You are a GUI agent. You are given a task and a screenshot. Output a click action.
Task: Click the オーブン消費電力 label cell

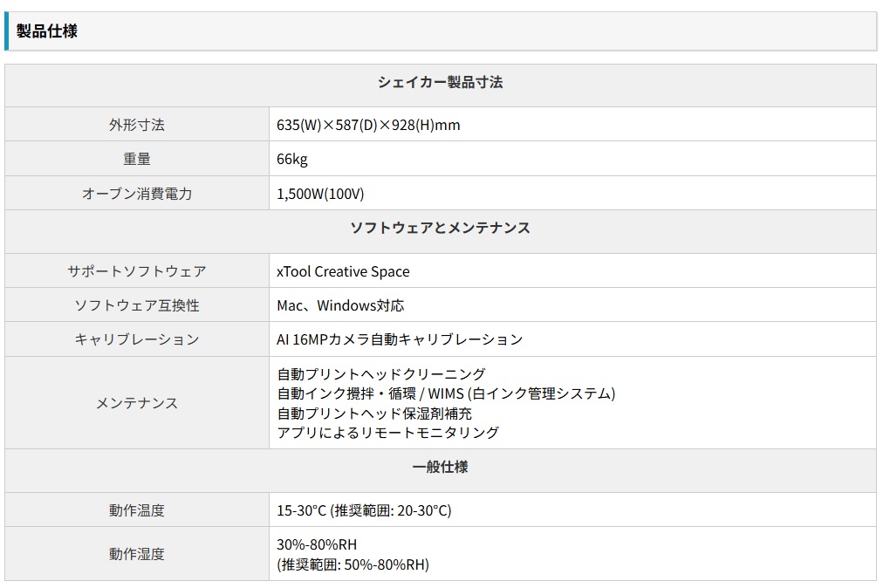point(137,193)
